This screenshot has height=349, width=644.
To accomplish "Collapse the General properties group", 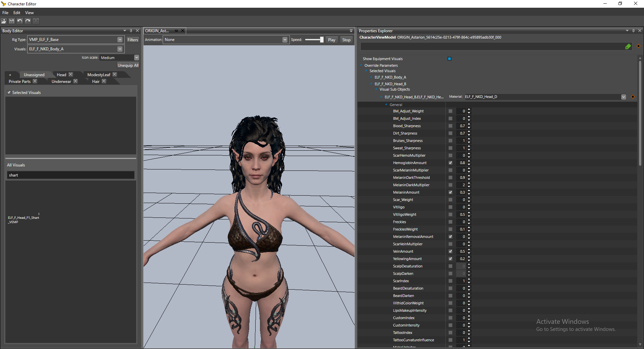I will point(386,104).
